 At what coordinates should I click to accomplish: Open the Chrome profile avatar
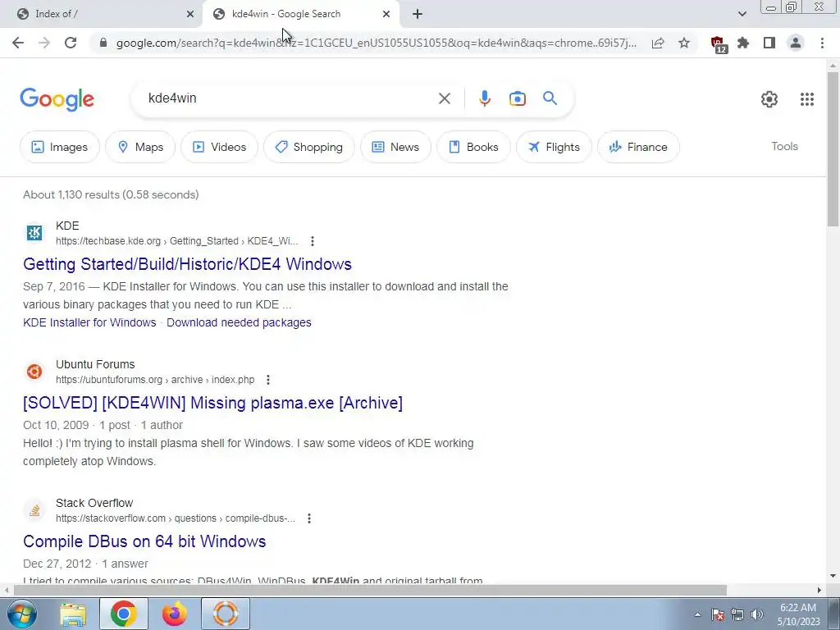[x=796, y=43]
